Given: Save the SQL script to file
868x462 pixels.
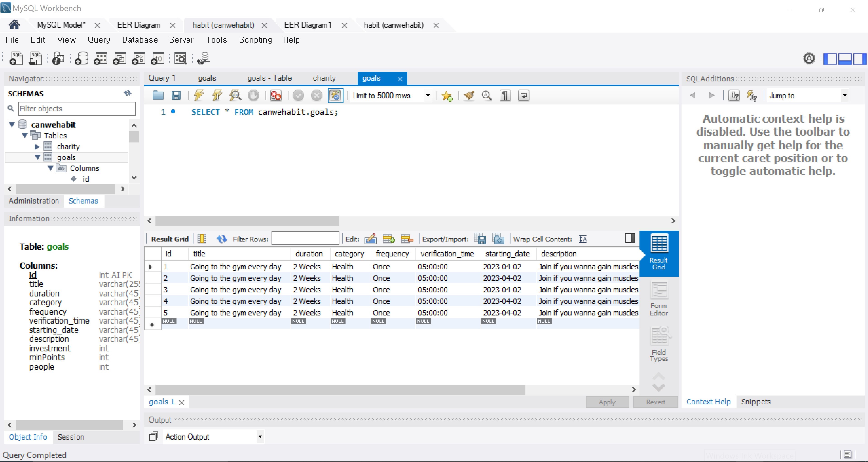Looking at the screenshot, I should point(176,96).
